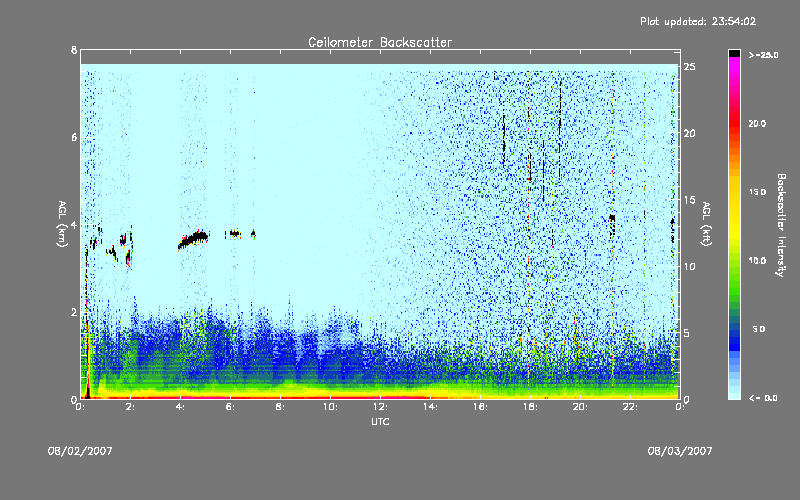The height and width of the screenshot is (500, 800).
Task: Click the UTC x-axis label
Action: tap(380, 421)
